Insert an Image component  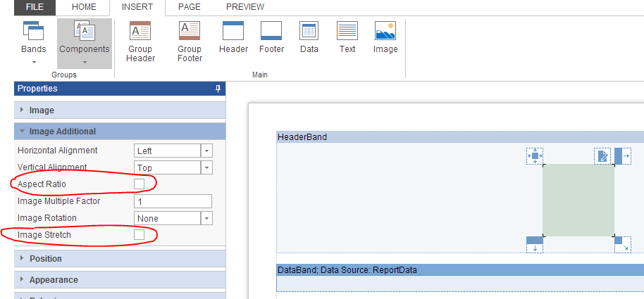[x=385, y=38]
